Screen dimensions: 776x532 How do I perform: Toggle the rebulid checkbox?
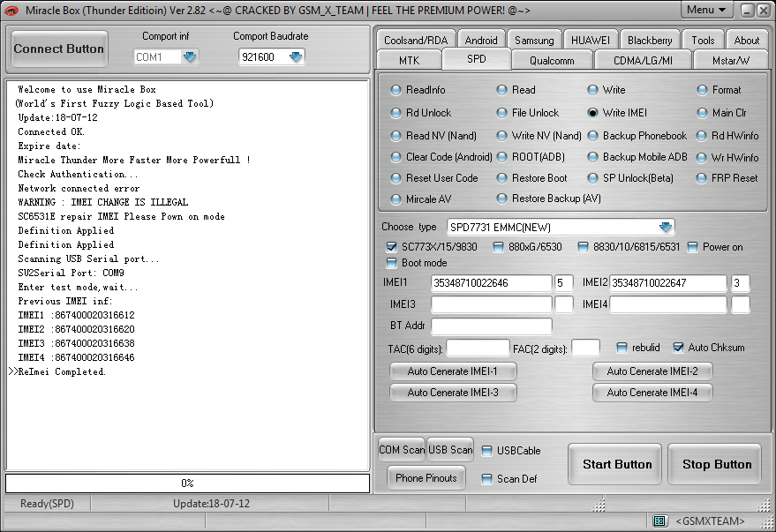tap(622, 348)
